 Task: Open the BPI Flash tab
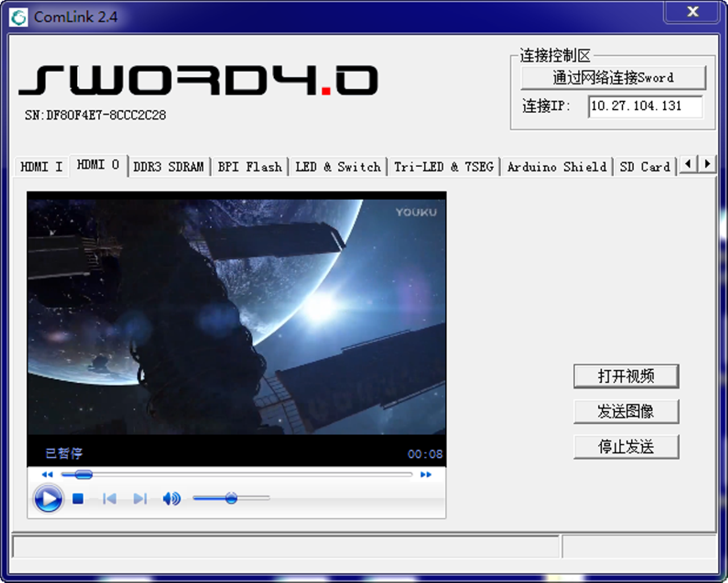pyautogui.click(x=250, y=167)
